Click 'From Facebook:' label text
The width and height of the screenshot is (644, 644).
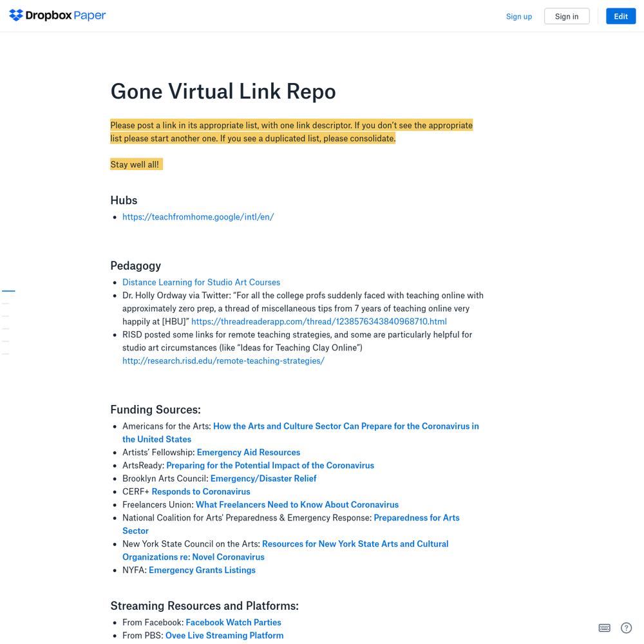[x=153, y=623]
